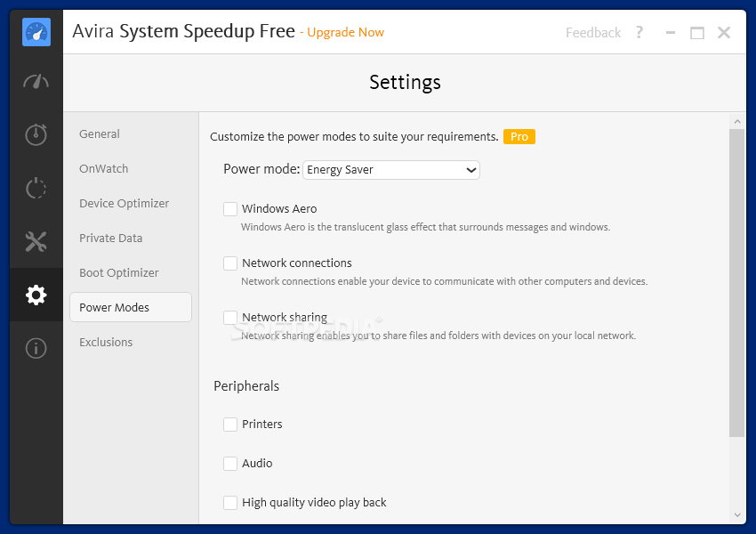Open the Boot Optimizer settings tab

coord(118,272)
